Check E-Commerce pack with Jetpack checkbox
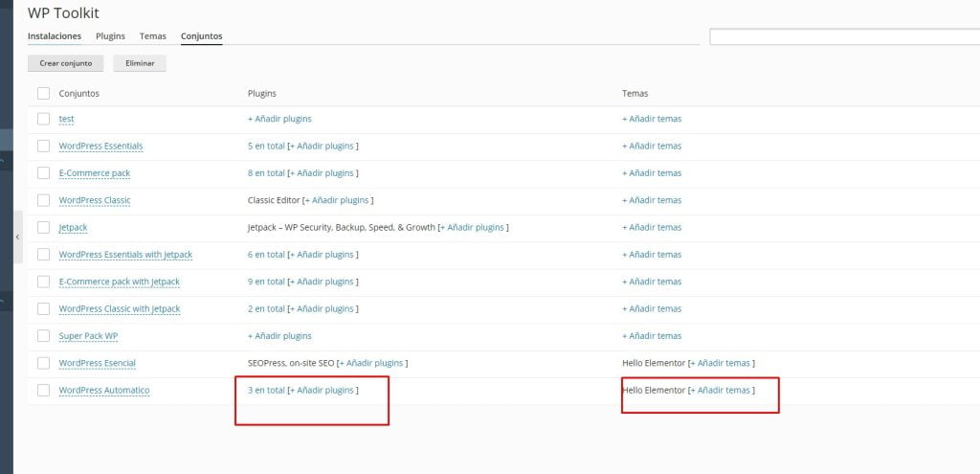980x474 pixels. coord(43,282)
